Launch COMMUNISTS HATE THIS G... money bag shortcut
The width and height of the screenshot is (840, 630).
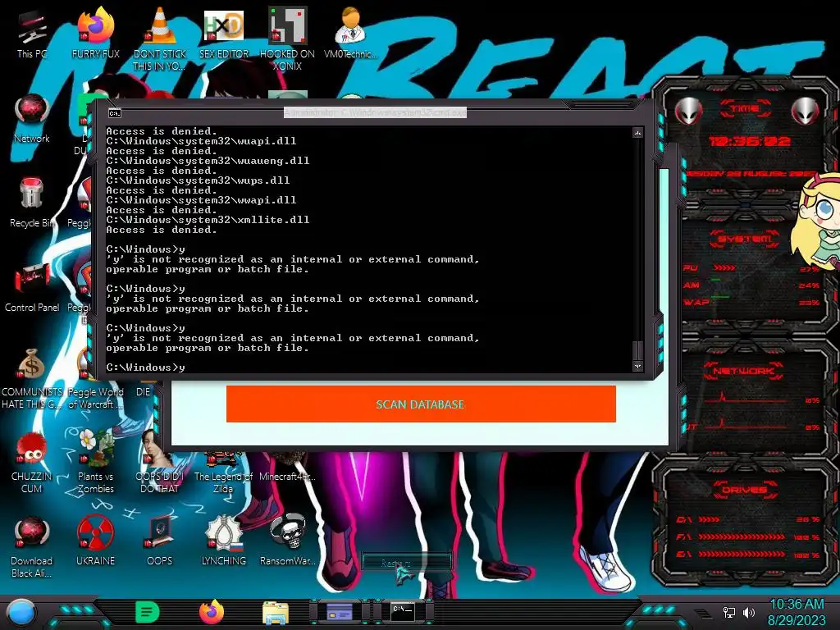pyautogui.click(x=32, y=378)
